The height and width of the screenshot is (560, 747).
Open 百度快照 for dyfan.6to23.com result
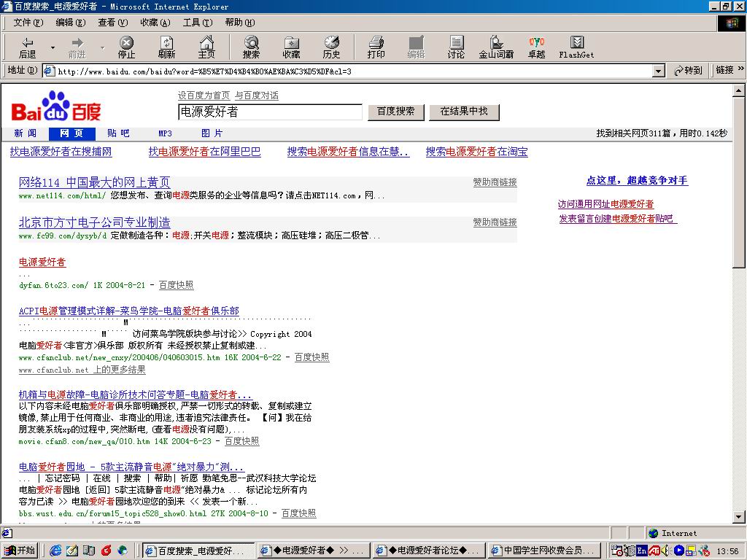[x=177, y=285]
